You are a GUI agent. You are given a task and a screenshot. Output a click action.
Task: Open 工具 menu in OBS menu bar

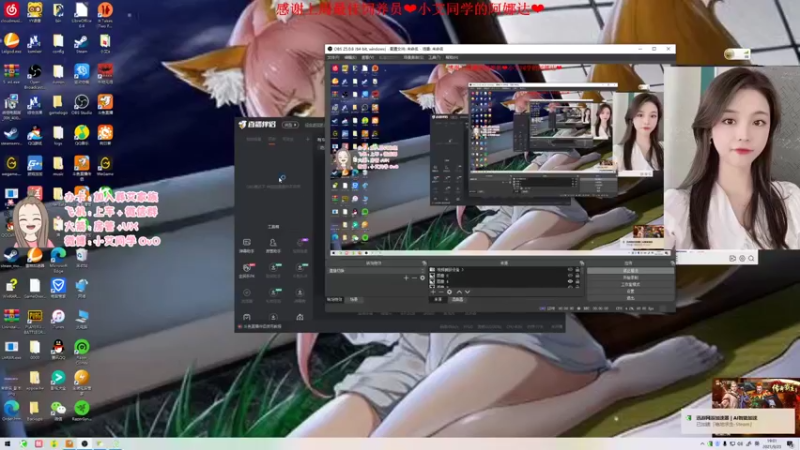(x=434, y=58)
